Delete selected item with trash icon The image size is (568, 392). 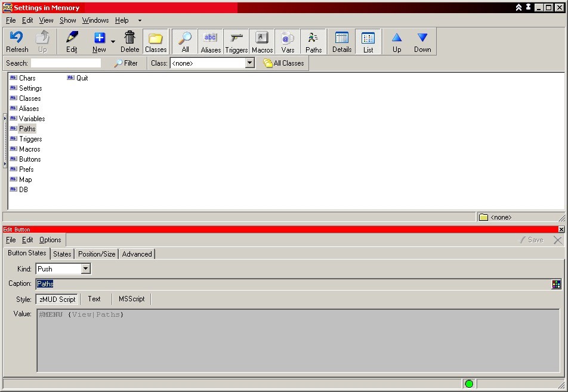(129, 42)
